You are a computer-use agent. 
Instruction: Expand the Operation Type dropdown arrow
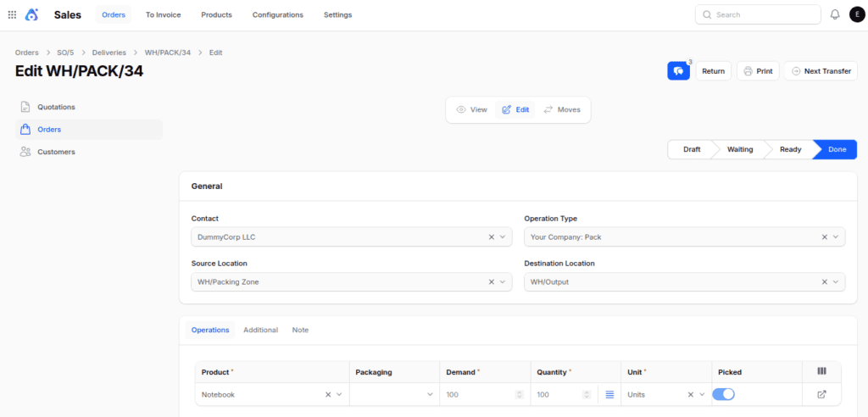pos(836,237)
